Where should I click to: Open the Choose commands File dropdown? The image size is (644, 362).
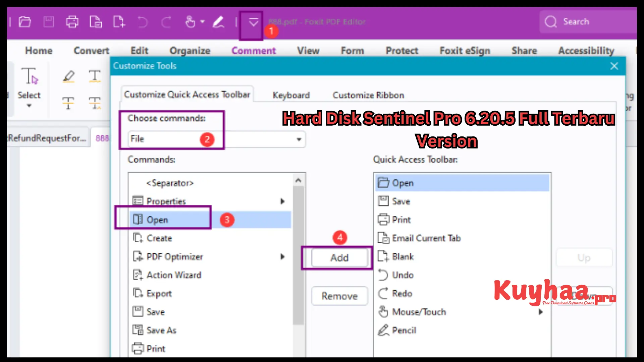click(216, 139)
